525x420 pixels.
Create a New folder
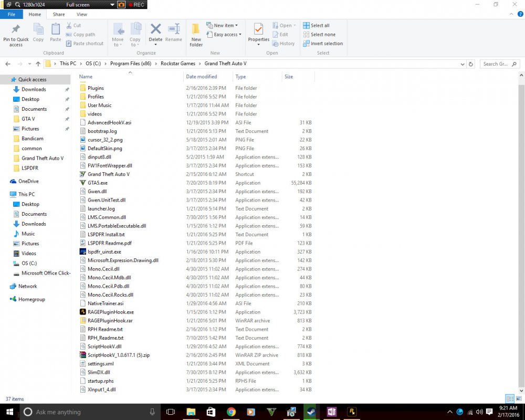pos(196,35)
